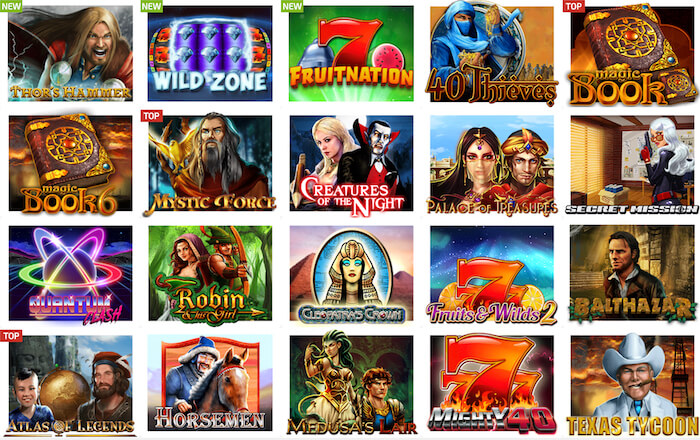The width and height of the screenshot is (700, 440).
Task: Open the 40 Thieves game
Action: click(x=492, y=53)
